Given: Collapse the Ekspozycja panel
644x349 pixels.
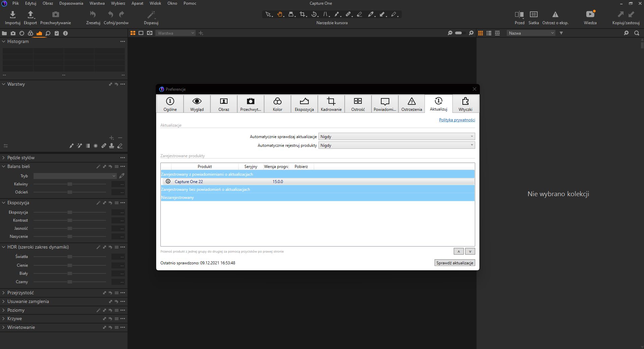Looking at the screenshot, I should click(4, 203).
